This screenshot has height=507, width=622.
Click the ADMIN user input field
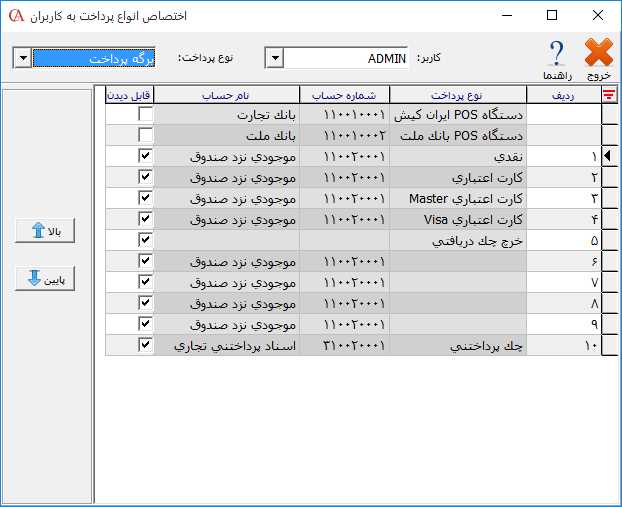coord(347,59)
